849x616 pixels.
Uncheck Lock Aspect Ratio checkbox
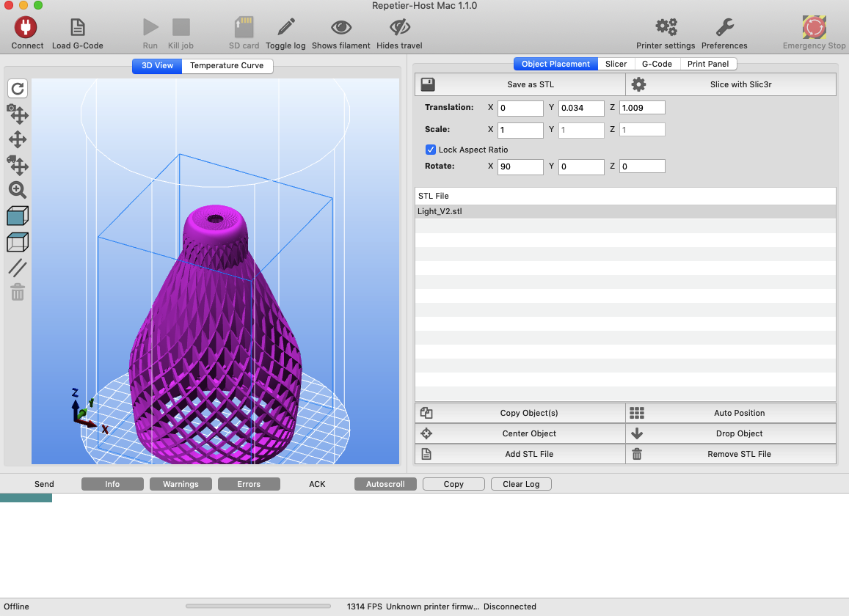431,150
